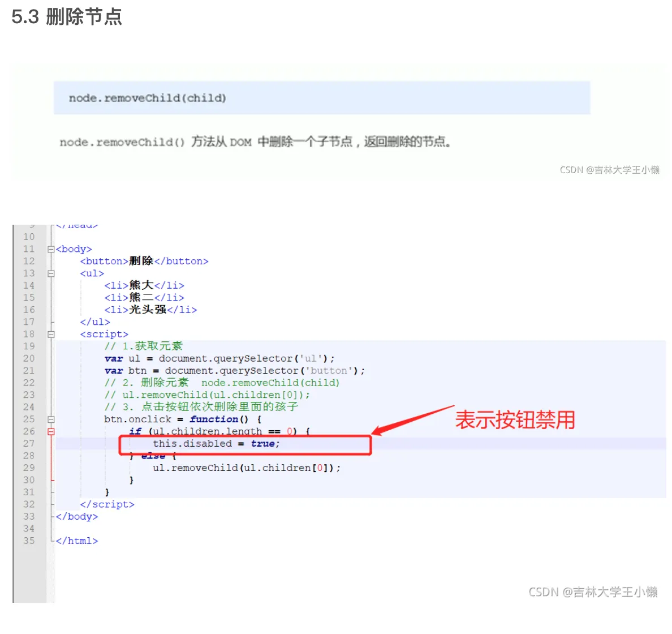Collapse the <body> code fold on line 11
The image size is (672, 634).
(51, 249)
